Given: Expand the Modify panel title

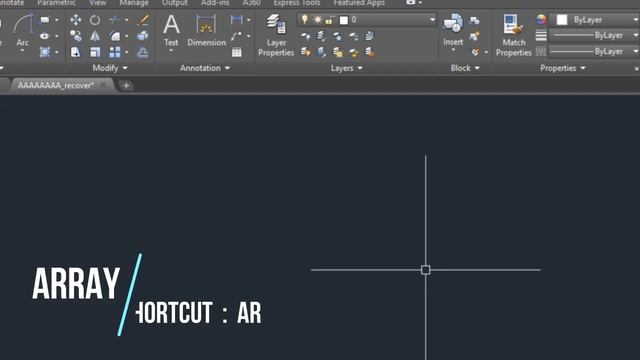Looking at the screenshot, I should click(110, 68).
